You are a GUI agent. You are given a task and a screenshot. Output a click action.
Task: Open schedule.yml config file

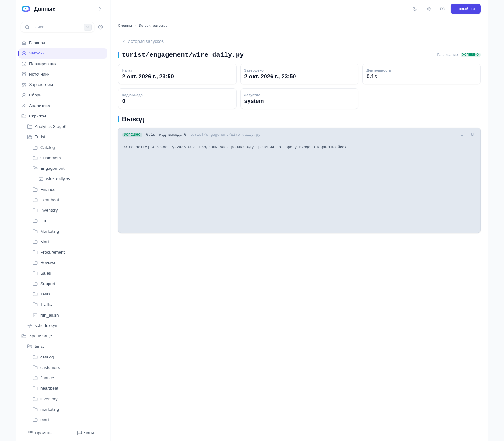click(x=63, y=326)
